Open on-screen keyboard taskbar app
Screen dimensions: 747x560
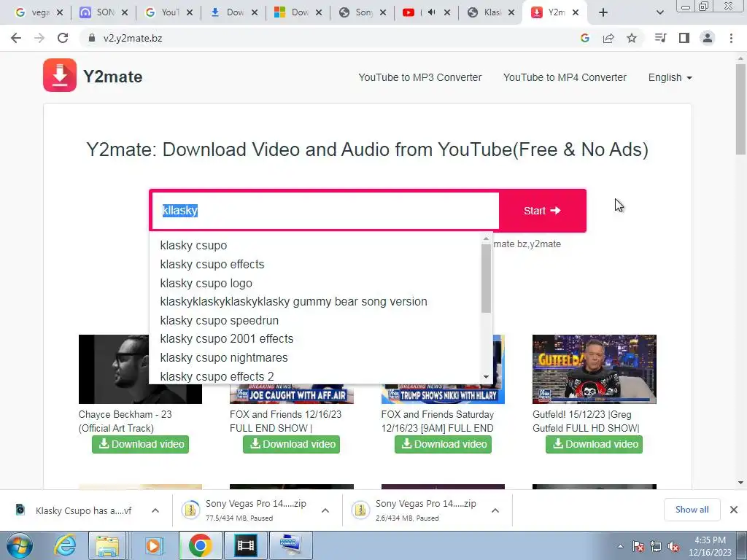tap(290, 545)
